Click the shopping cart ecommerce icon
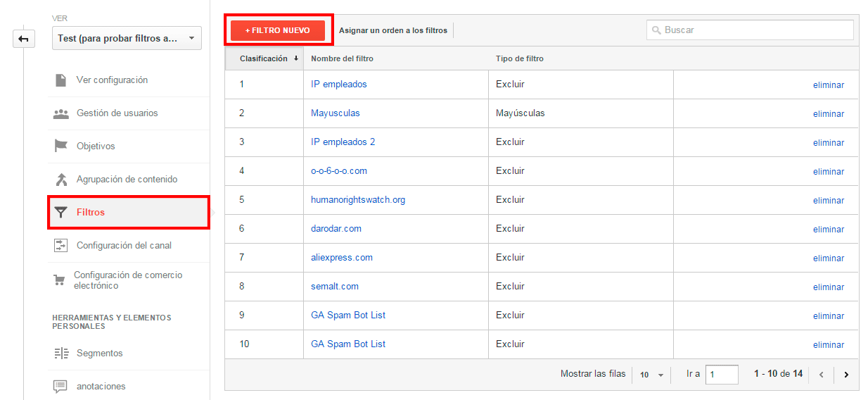Image resolution: width=868 pixels, height=400 pixels. 60,280
